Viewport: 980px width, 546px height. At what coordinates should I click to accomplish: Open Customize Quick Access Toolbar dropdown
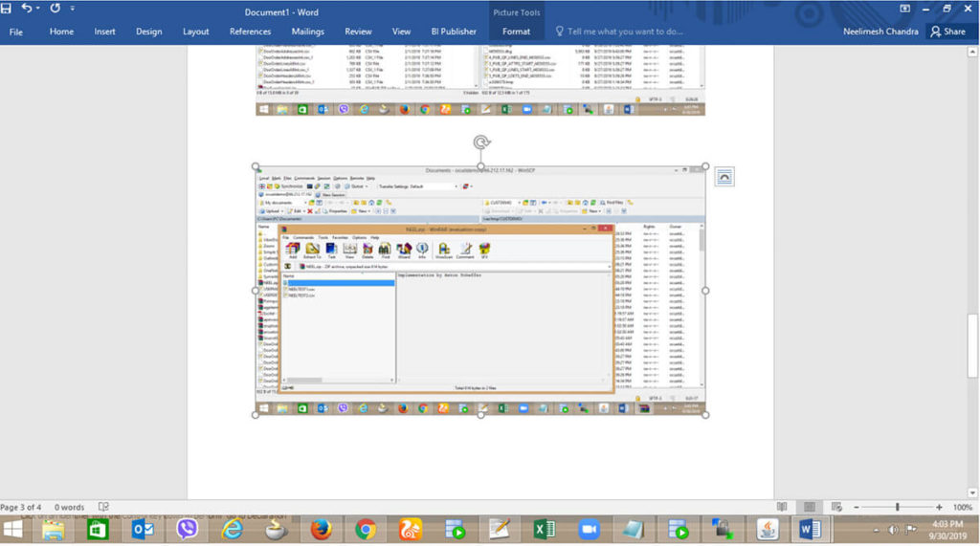[x=73, y=9]
